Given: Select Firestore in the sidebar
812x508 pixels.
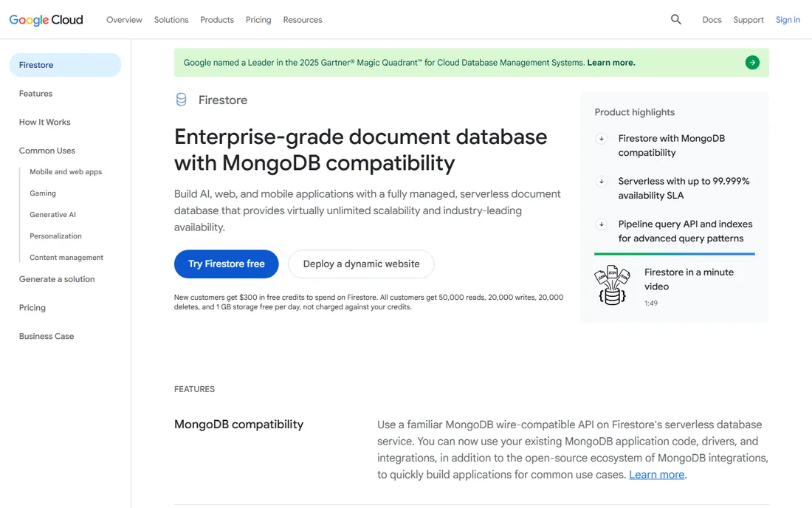Looking at the screenshot, I should (65, 65).
